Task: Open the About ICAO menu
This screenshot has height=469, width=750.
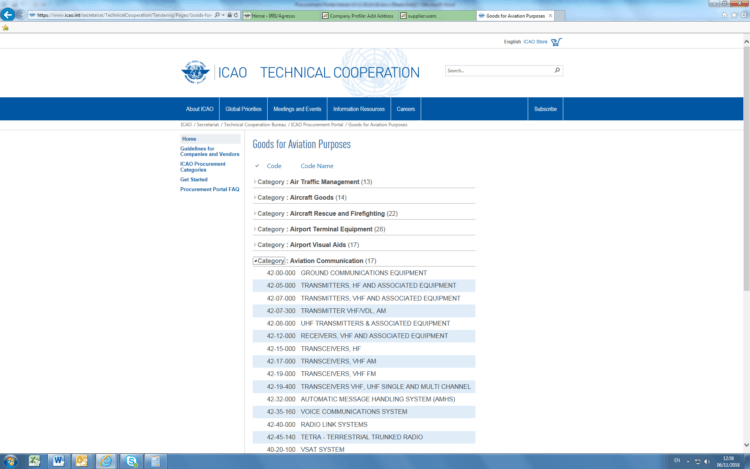Action: [x=199, y=109]
